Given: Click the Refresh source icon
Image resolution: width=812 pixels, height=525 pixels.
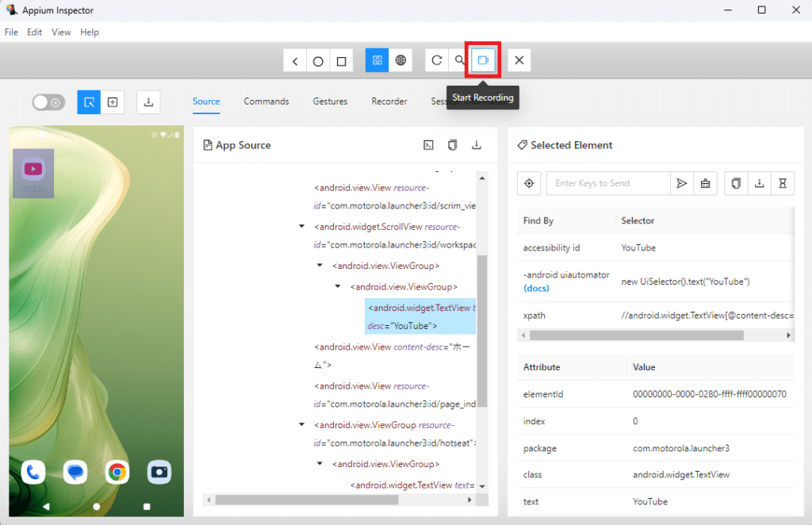Looking at the screenshot, I should tap(436, 61).
